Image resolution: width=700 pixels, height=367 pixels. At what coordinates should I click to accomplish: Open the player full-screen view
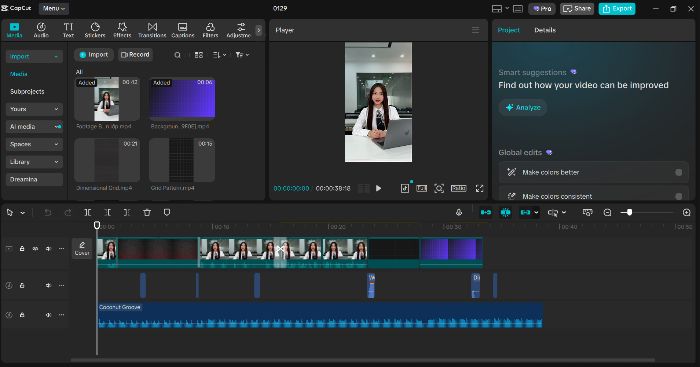click(479, 188)
